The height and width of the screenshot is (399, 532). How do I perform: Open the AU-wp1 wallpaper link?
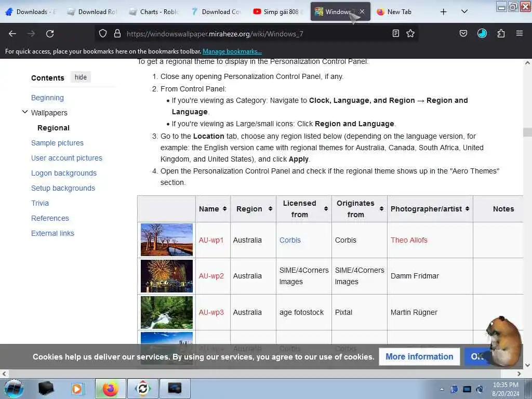click(211, 240)
